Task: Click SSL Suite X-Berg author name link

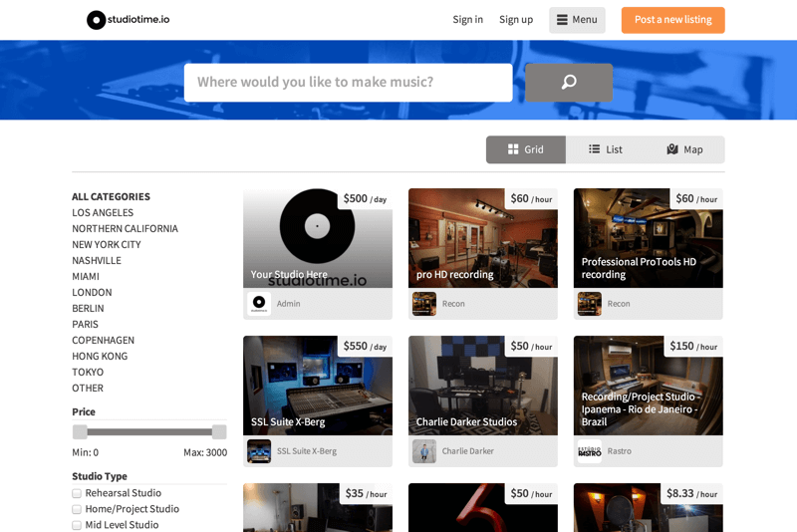Action: 307,451
